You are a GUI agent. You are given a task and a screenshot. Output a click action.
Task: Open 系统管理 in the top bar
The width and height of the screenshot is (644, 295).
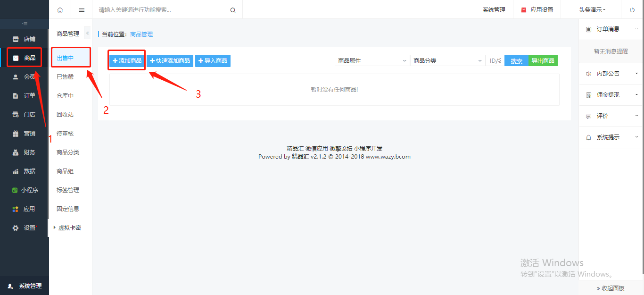(494, 10)
